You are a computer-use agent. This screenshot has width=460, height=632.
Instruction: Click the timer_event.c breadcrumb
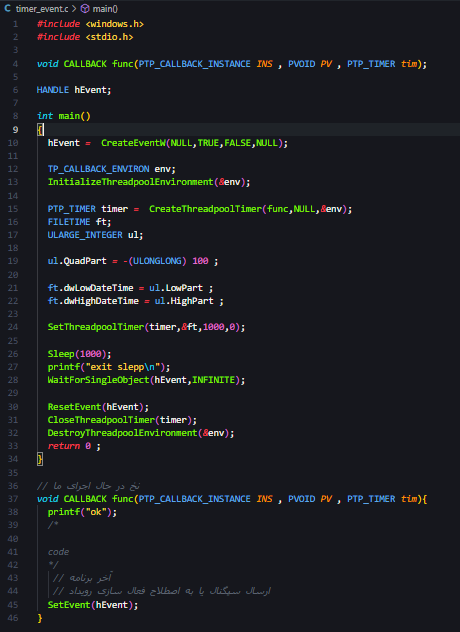42,8
